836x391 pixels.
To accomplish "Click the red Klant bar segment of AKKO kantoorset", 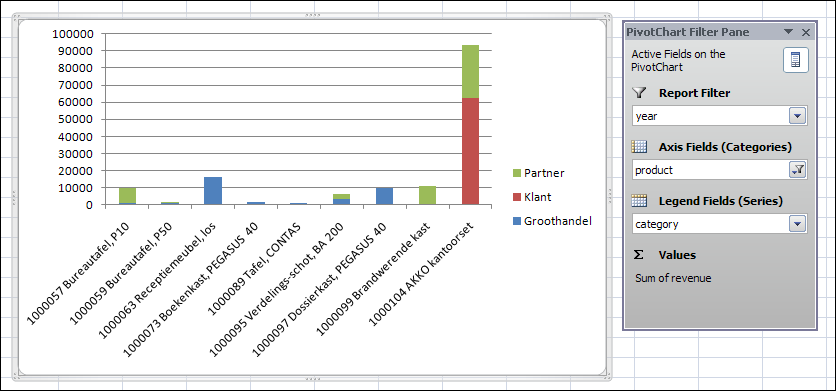I will pos(470,151).
